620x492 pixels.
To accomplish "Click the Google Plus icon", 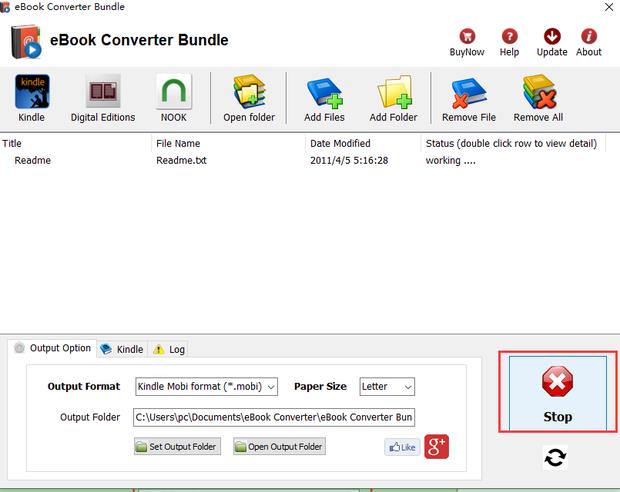I will click(x=437, y=447).
